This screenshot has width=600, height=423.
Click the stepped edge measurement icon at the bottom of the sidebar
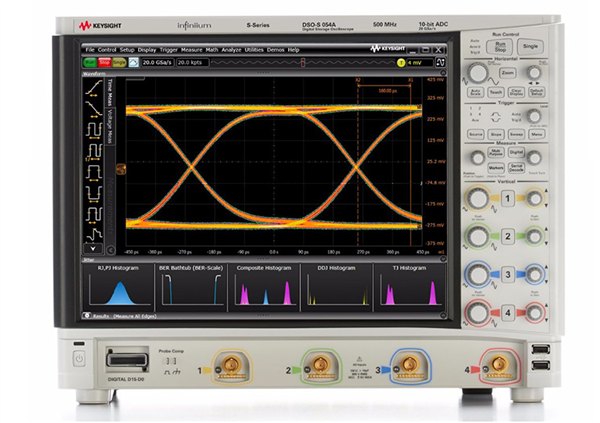[94, 234]
